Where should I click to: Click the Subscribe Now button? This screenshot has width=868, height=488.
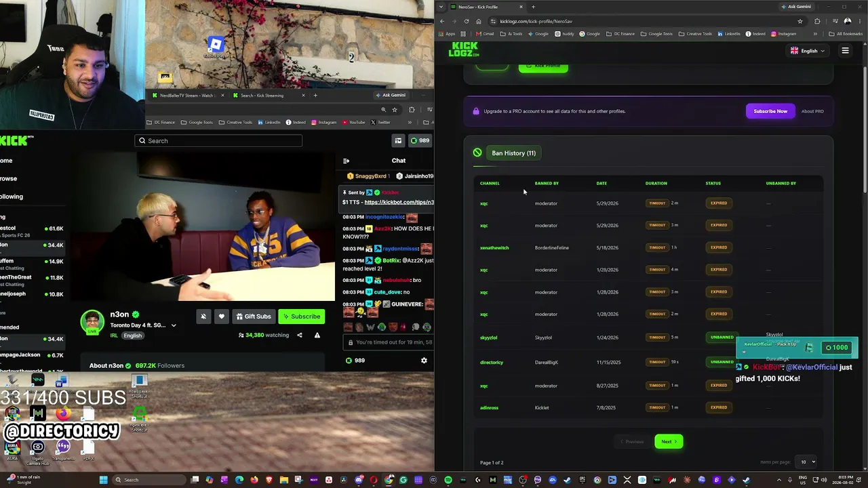770,111
